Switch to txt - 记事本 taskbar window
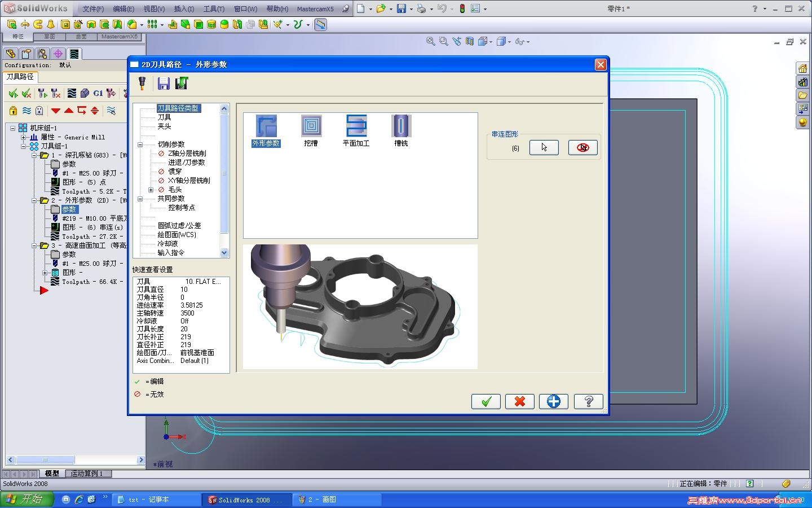Screen dimensions: 812x508 156,500
